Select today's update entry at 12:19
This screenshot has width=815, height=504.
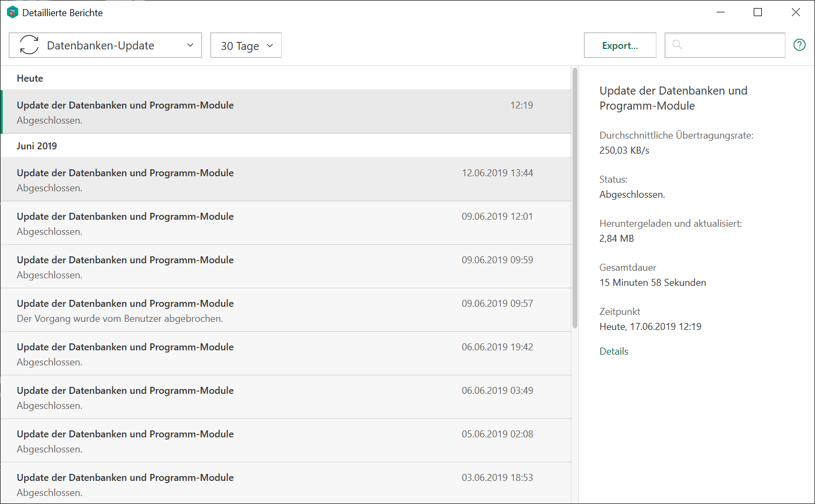coord(285,112)
